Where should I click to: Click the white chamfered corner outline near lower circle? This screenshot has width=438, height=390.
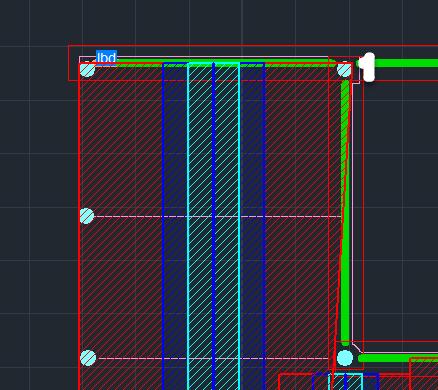point(357,347)
